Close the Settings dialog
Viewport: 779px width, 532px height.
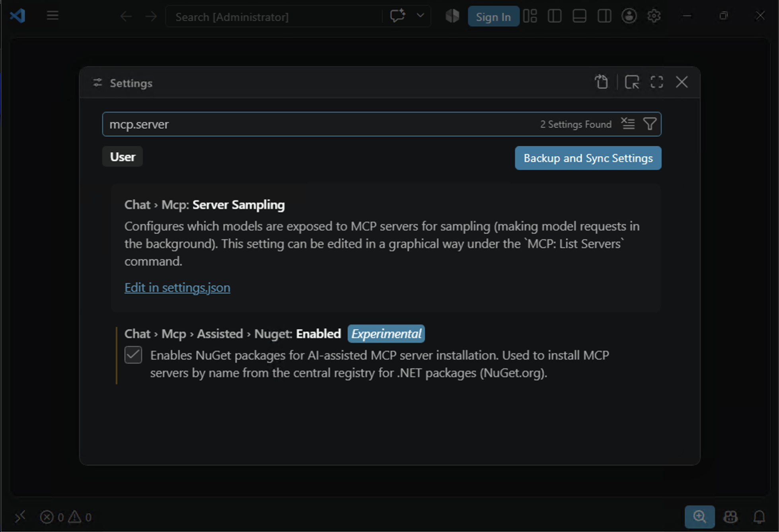682,82
